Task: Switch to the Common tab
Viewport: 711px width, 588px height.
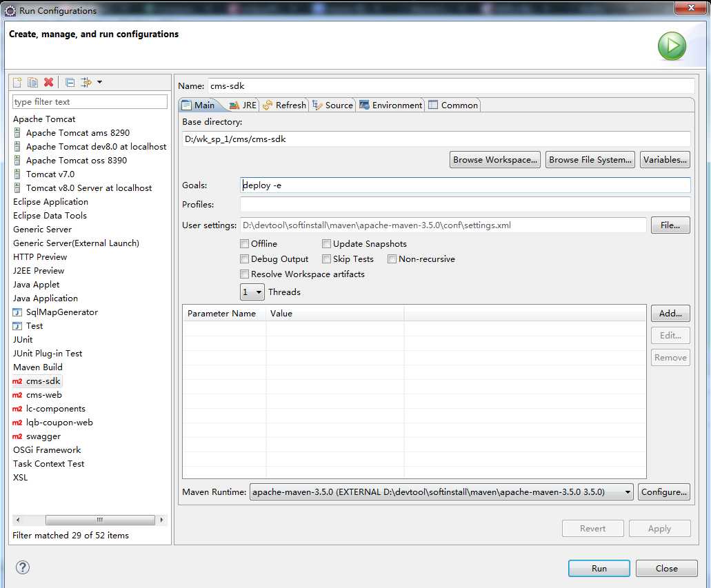Action: [x=453, y=105]
